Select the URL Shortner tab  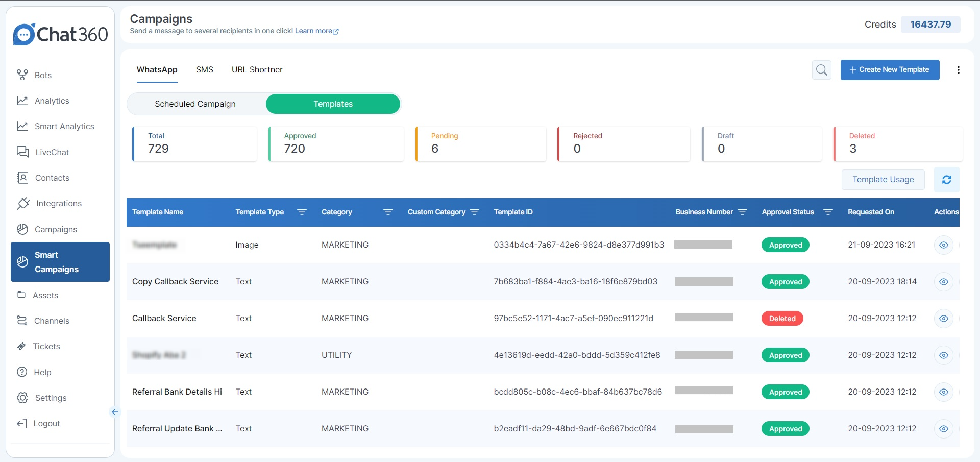[x=257, y=70]
